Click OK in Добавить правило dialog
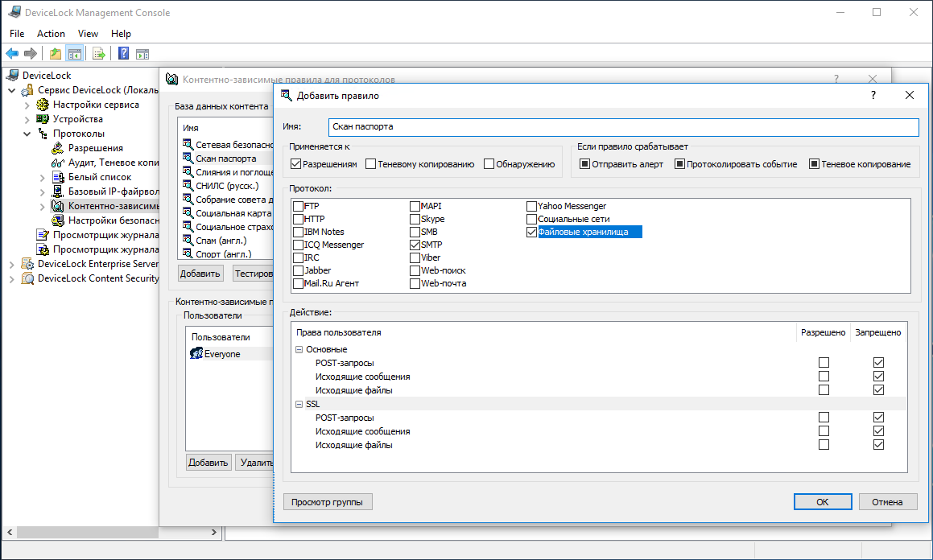The width and height of the screenshot is (933, 560). point(823,502)
